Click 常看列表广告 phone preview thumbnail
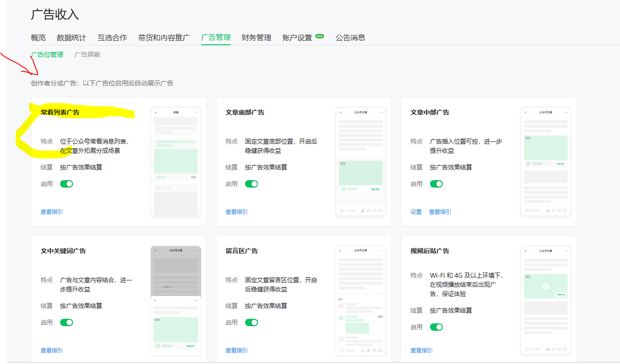620x364 pixels. point(176,162)
